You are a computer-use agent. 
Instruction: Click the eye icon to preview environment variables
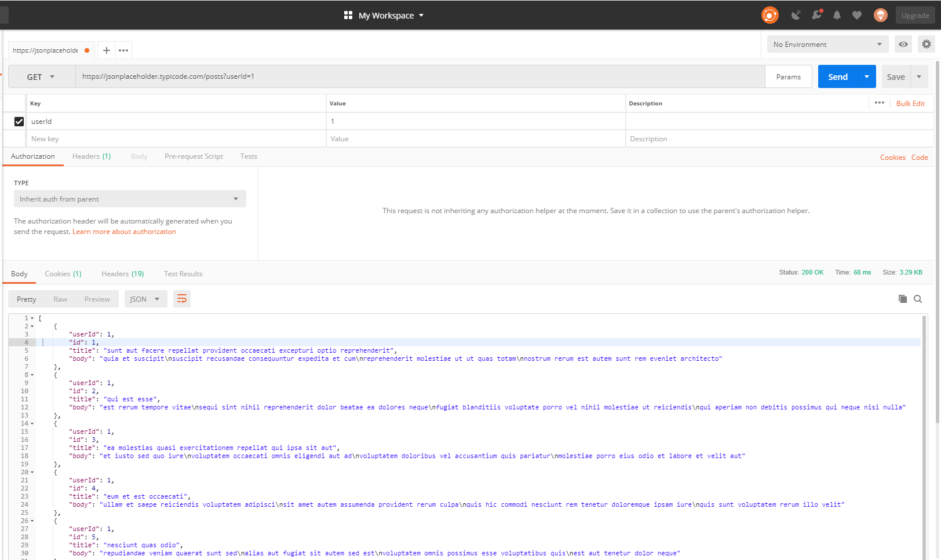point(903,43)
